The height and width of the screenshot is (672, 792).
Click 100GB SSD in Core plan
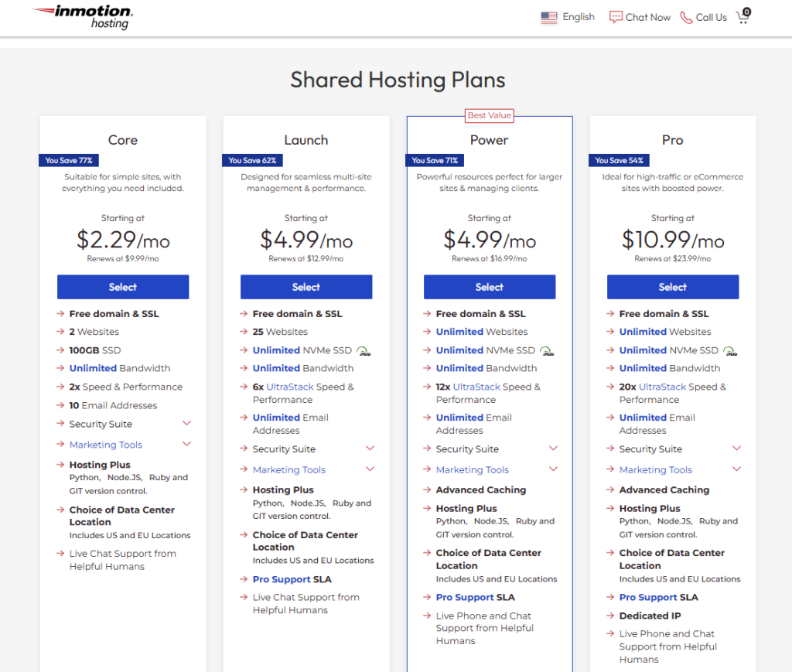(95, 350)
